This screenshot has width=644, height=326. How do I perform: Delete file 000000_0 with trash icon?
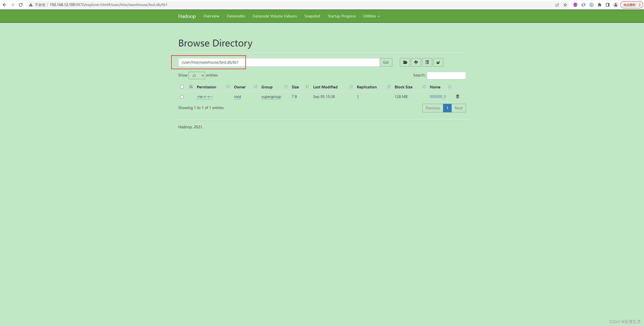(x=457, y=96)
